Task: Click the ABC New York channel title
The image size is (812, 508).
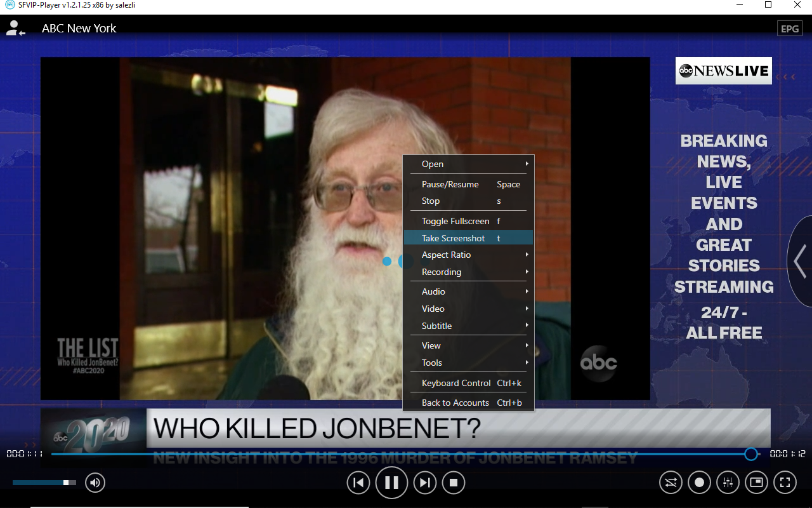Action: tap(79, 29)
